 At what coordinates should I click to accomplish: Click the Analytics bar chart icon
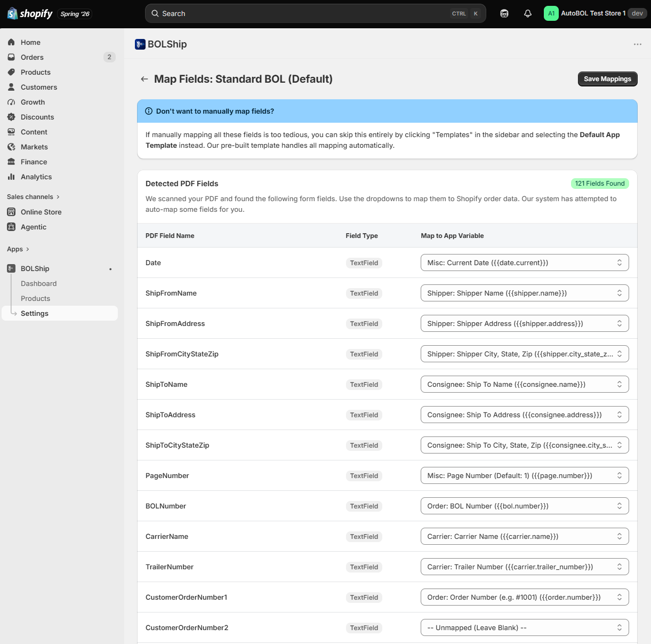tap(11, 177)
